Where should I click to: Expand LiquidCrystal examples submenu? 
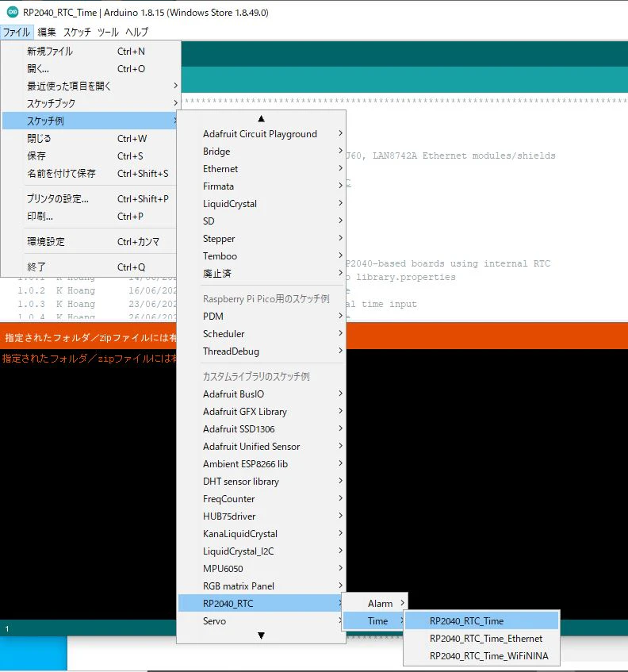pos(262,204)
